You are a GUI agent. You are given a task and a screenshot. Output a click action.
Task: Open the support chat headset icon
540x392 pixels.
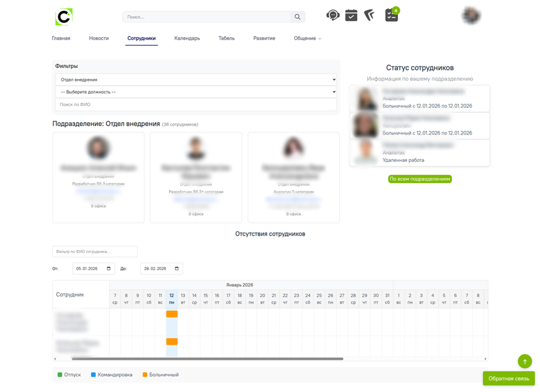tap(333, 15)
